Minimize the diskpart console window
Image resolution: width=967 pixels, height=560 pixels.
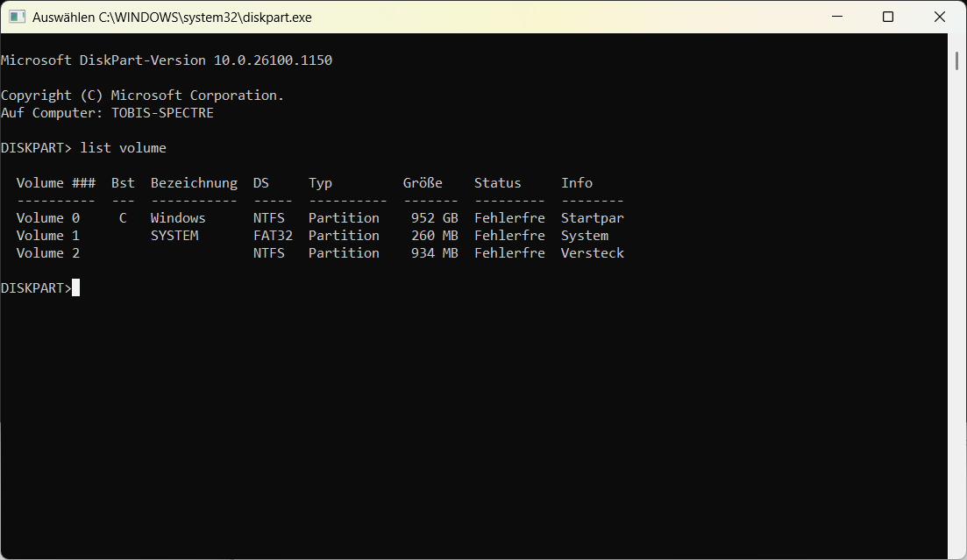pos(840,18)
